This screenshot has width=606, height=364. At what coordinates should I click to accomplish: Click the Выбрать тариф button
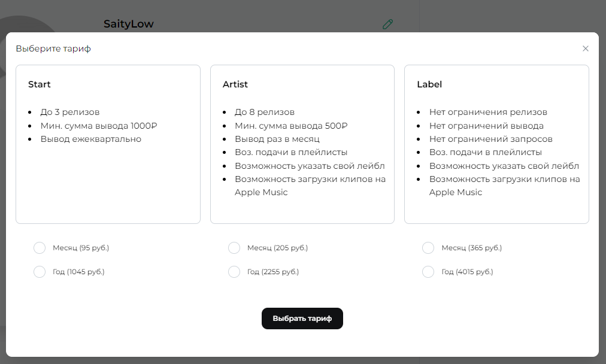tap(302, 318)
